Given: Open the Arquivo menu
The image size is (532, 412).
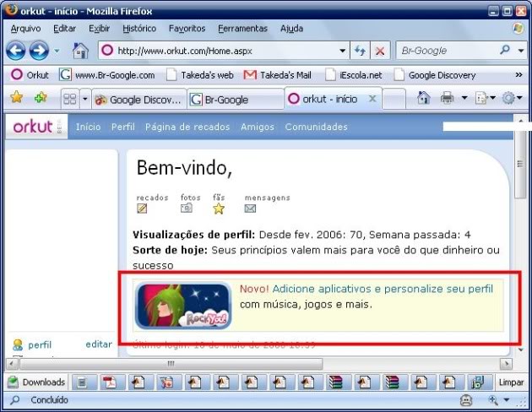Looking at the screenshot, I should 26,29.
